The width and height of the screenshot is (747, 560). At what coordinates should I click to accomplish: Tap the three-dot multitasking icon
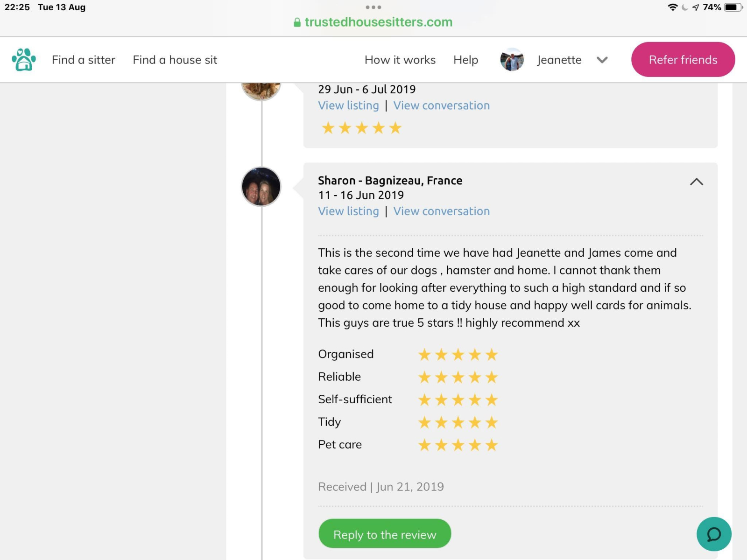373,7
